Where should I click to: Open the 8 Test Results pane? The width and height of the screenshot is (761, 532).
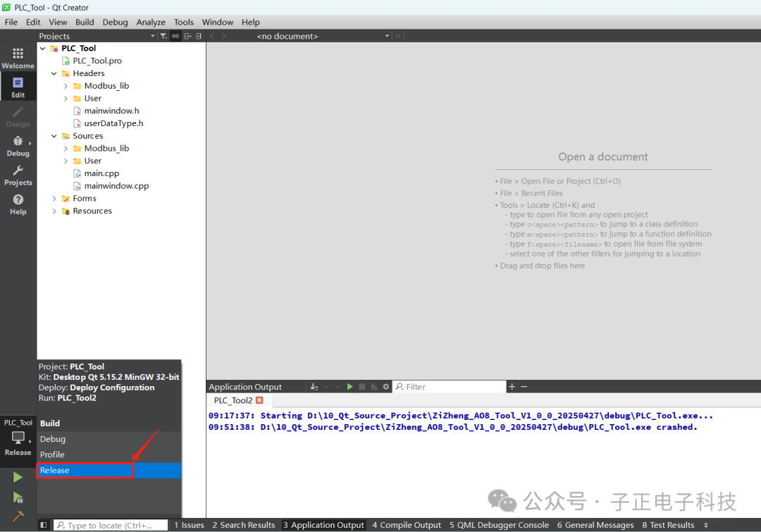[668, 525]
